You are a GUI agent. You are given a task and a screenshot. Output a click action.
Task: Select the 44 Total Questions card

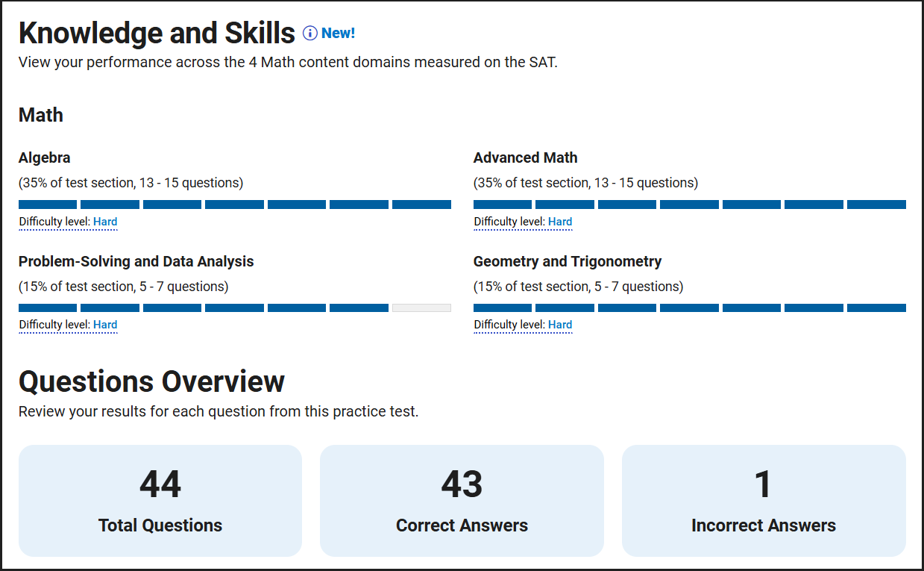[160, 501]
